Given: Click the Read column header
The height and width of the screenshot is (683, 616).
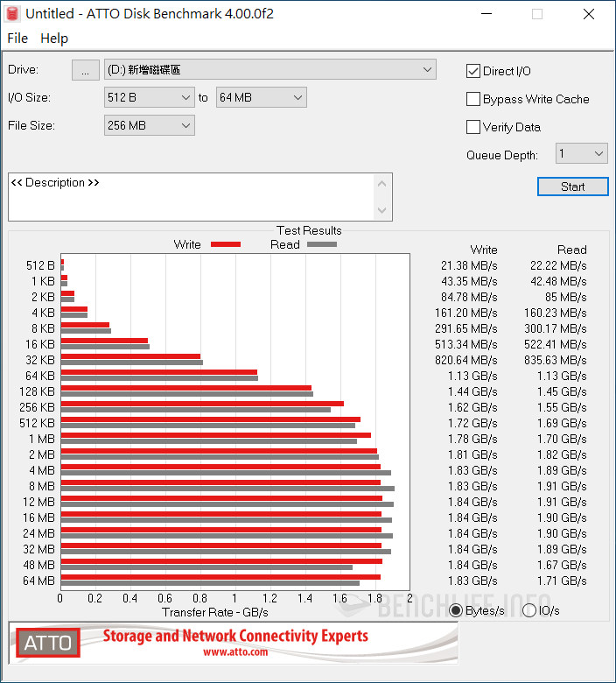Looking at the screenshot, I should (x=572, y=250).
